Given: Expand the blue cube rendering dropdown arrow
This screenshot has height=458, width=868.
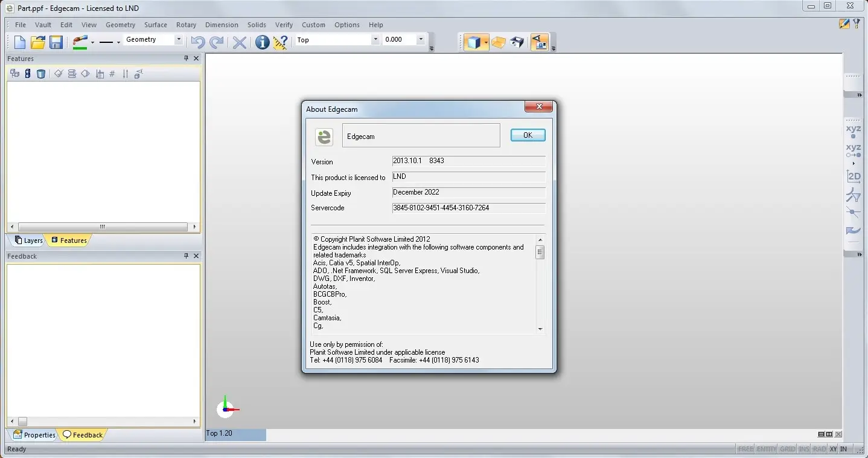Looking at the screenshot, I should [485, 42].
